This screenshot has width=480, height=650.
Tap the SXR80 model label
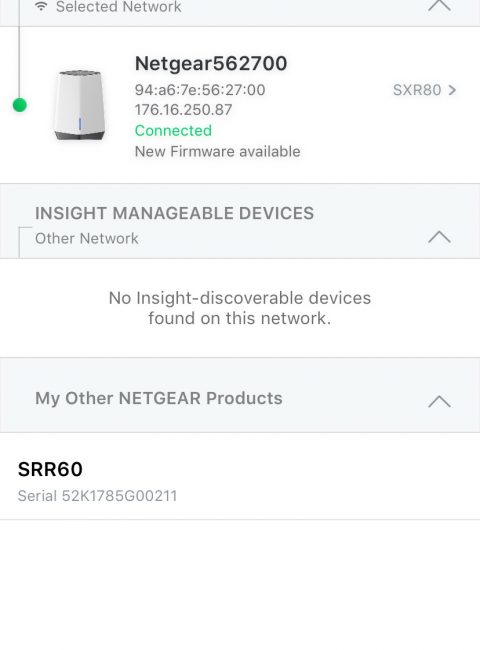pyautogui.click(x=417, y=90)
